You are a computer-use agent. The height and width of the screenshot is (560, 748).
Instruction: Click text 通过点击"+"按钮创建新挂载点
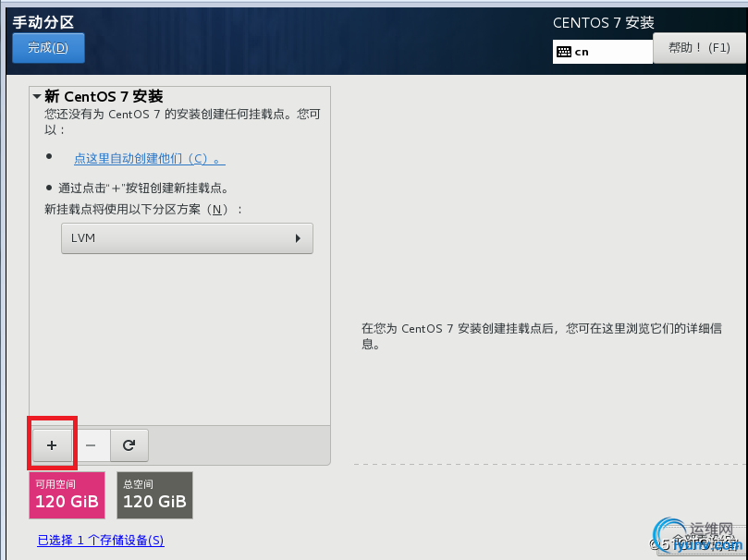143,188
